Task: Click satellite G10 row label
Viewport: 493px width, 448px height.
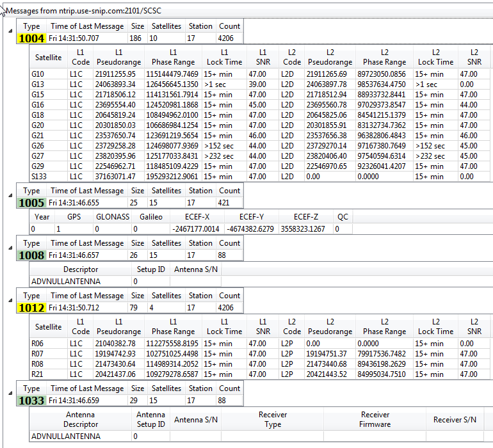Action: [x=38, y=74]
